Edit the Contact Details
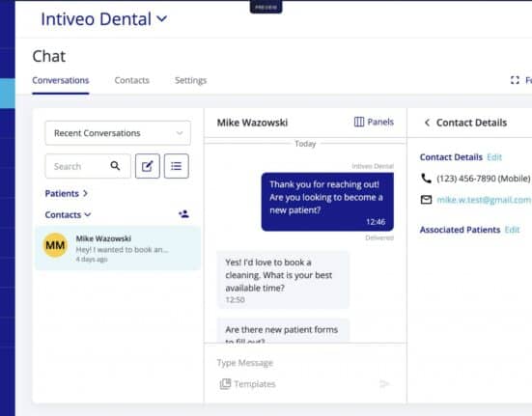Screen dimensions: 532x416 [494, 157]
